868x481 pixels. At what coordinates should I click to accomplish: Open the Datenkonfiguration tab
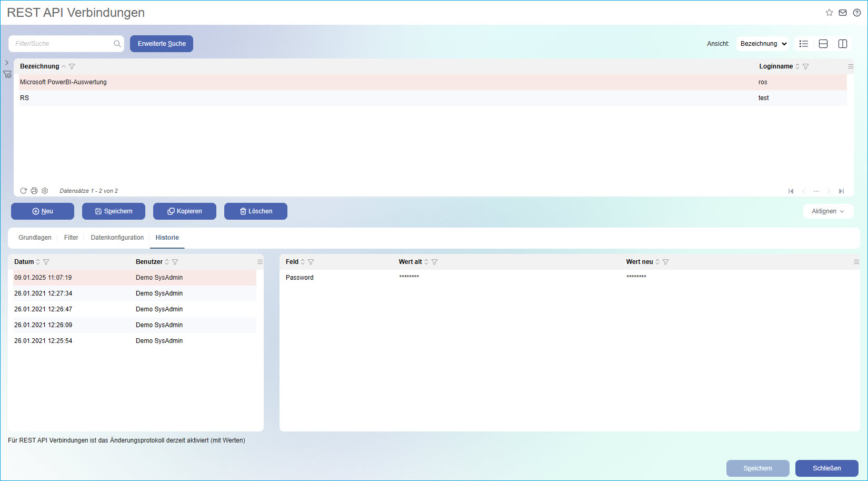[117, 238]
